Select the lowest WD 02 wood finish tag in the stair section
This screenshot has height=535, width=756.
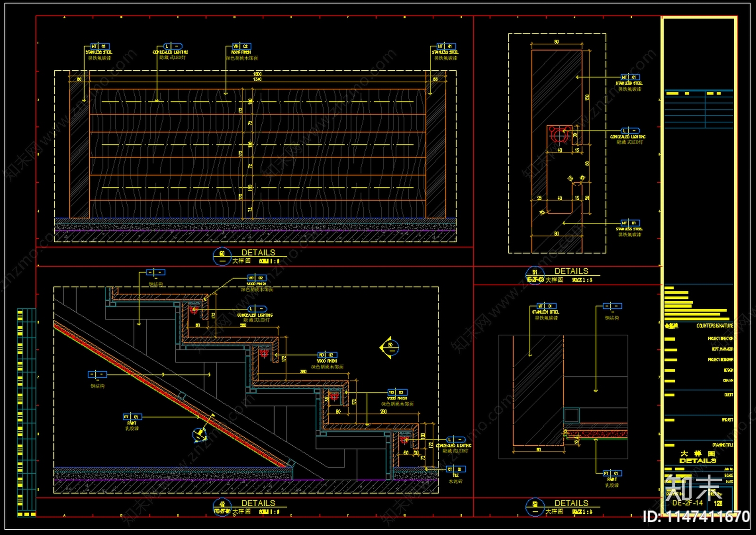click(397, 392)
